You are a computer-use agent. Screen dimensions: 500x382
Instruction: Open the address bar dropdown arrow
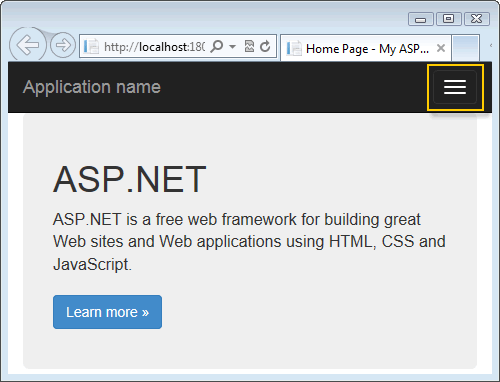pyautogui.click(x=233, y=46)
